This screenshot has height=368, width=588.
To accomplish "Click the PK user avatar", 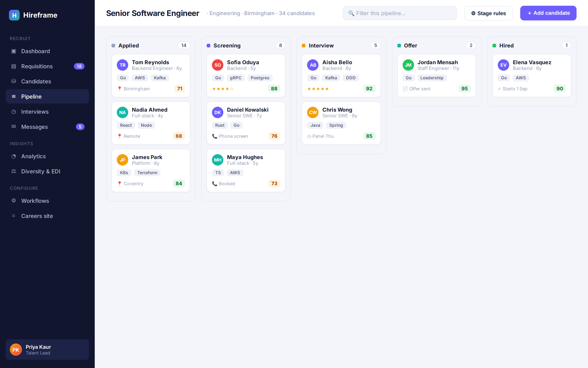I will point(16,350).
